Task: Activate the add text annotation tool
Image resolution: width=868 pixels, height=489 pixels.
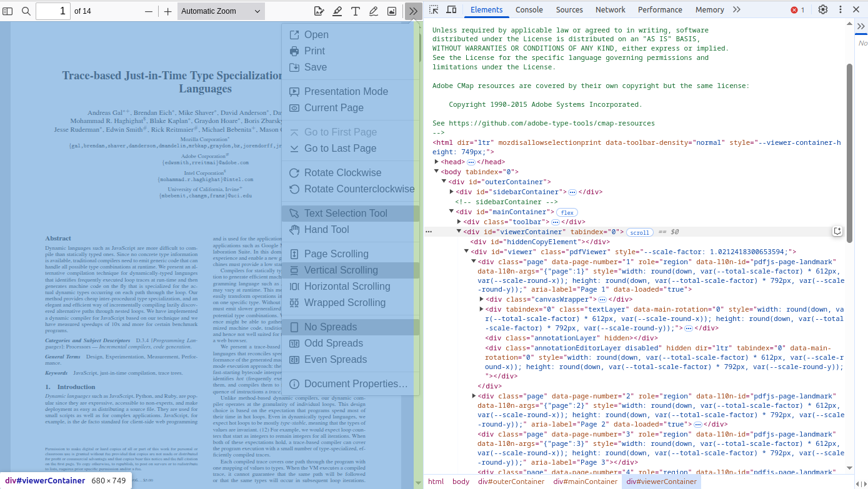Action: pos(356,11)
